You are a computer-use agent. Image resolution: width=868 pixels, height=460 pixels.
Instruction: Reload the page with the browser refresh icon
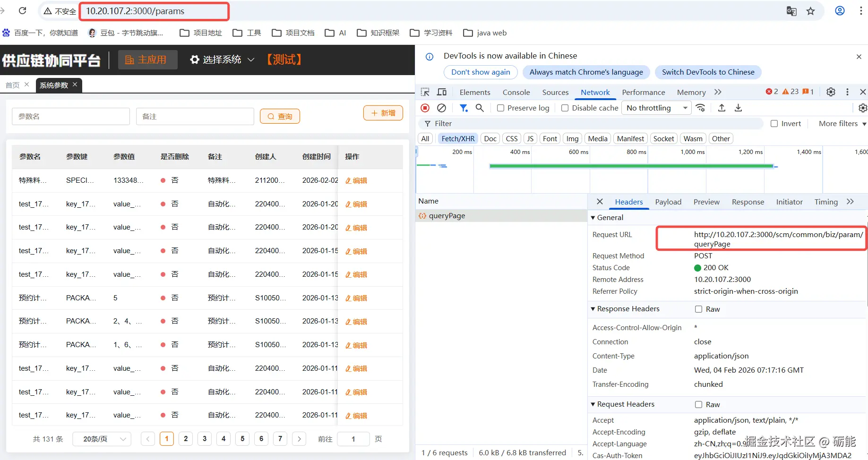click(22, 11)
